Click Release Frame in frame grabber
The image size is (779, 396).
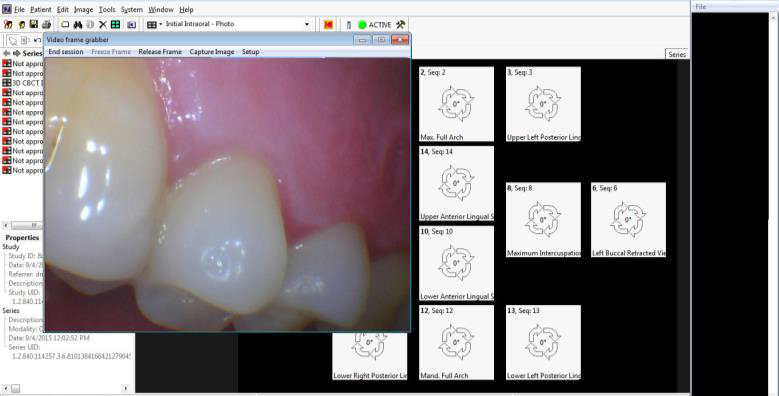click(x=160, y=52)
